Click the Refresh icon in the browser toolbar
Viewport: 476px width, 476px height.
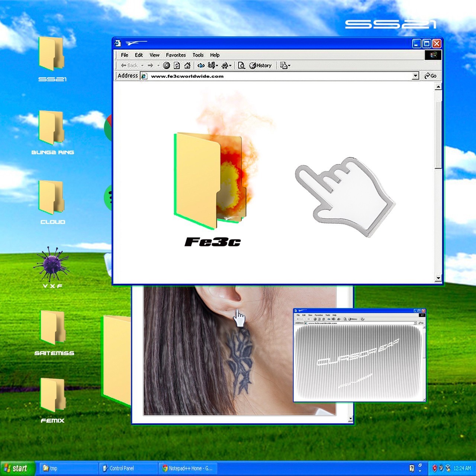pos(176,65)
